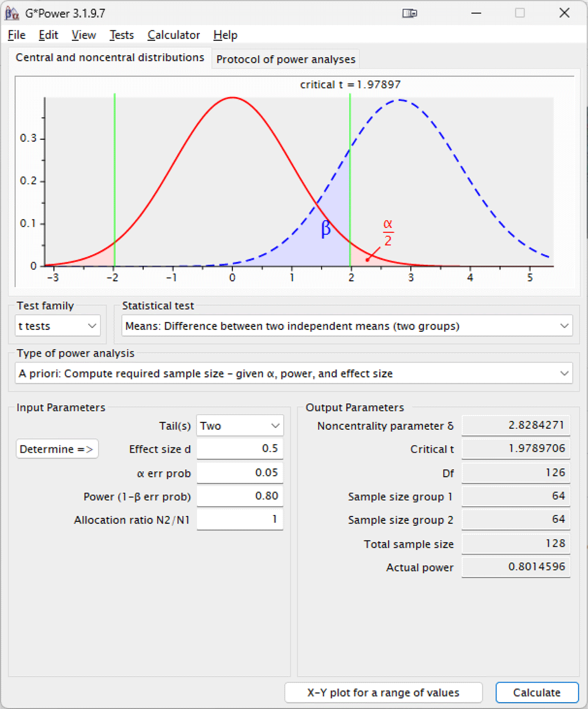Image resolution: width=588 pixels, height=709 pixels.
Task: Click the Effect size d field
Action: (x=240, y=448)
